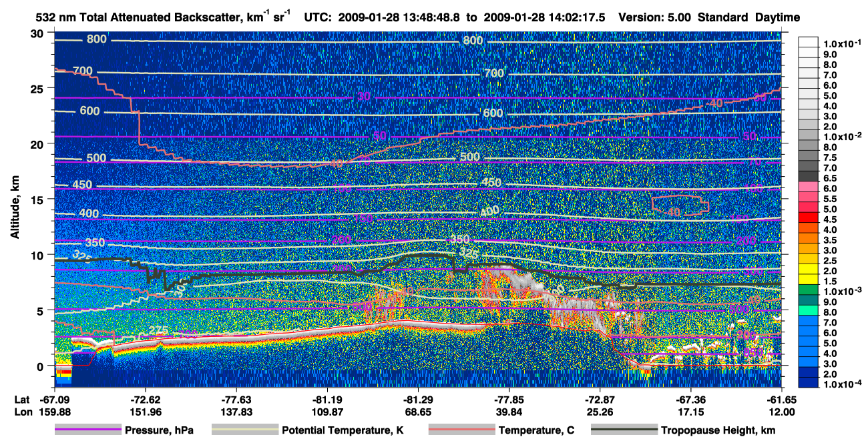This screenshot has height=445, width=868.
Task: Click the purple line sample beside Pressure legend
Action: pos(88,431)
